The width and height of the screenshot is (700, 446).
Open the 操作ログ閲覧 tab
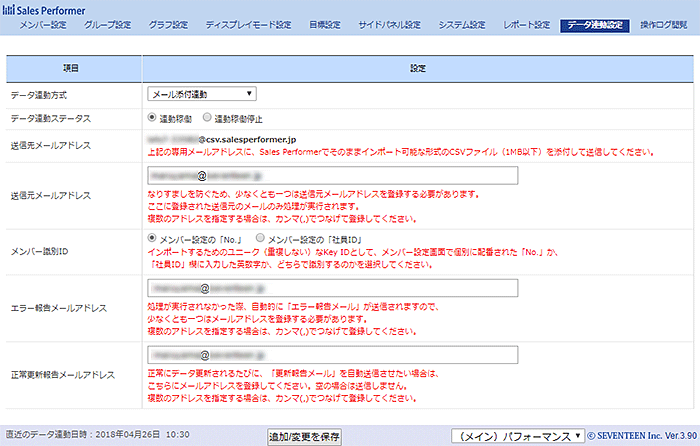664,25
